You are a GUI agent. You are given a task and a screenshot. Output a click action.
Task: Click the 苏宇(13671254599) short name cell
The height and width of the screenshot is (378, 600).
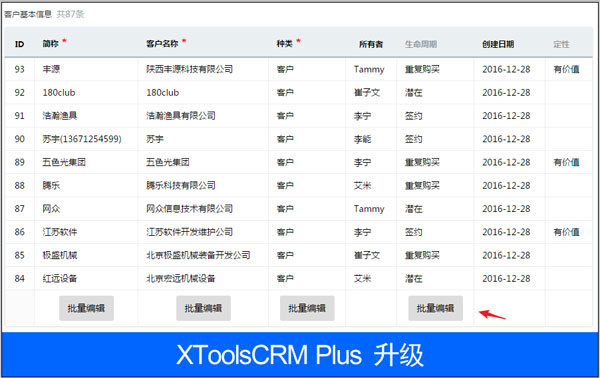82,139
